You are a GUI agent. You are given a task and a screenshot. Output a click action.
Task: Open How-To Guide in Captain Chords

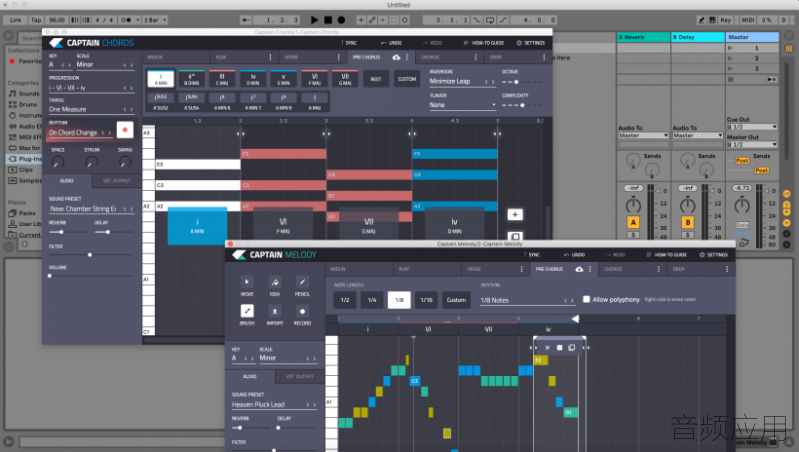coord(484,43)
